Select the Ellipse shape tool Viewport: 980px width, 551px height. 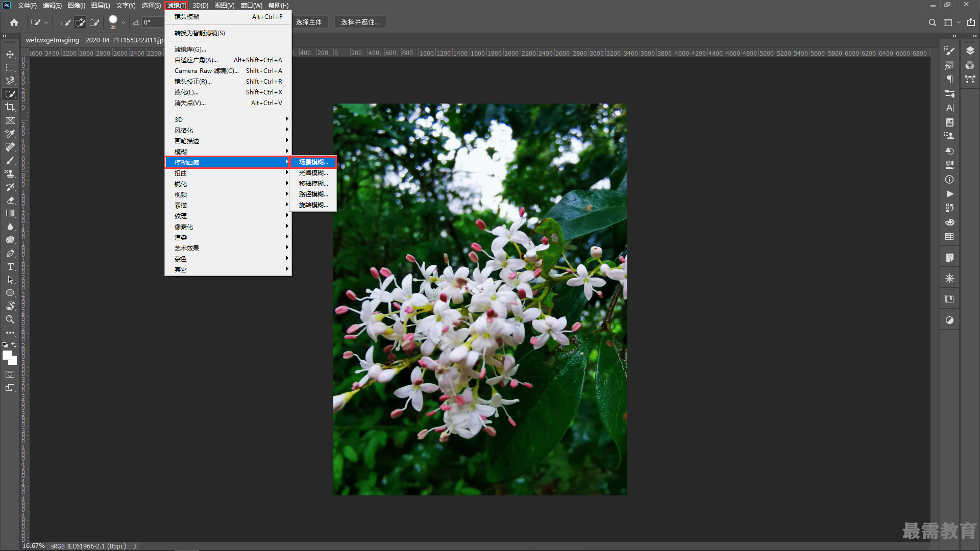[10, 293]
